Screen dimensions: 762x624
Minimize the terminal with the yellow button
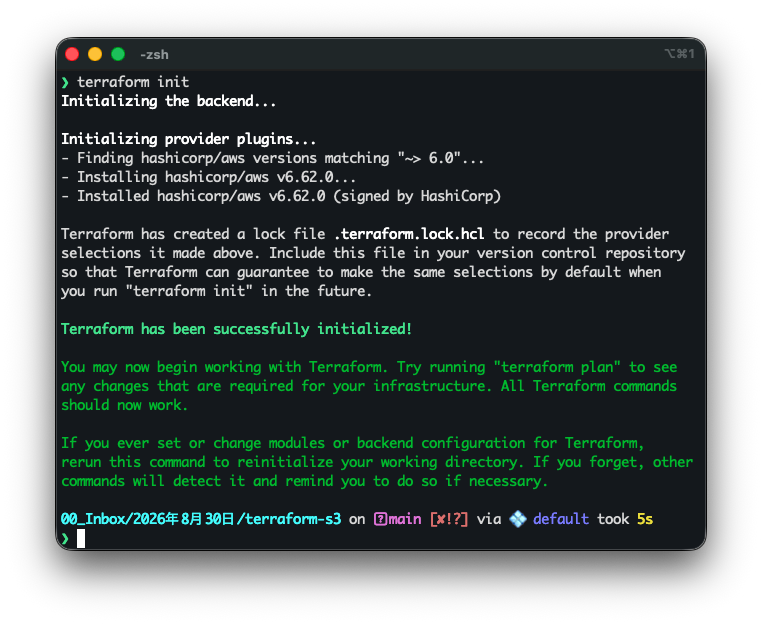[95, 54]
